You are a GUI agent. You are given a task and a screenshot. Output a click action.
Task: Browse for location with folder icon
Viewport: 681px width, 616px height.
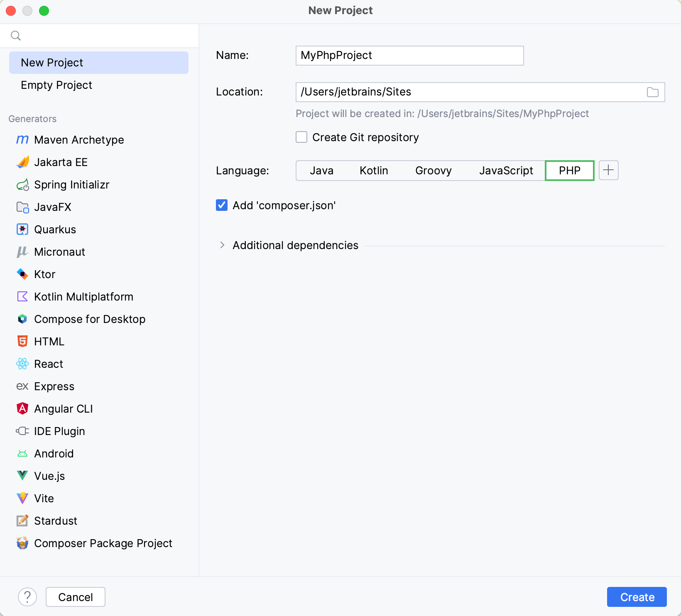(653, 92)
